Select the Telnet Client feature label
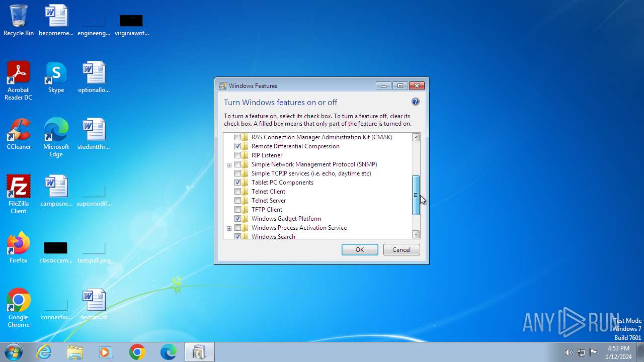Screen dimensions: 644x362 [268, 192]
